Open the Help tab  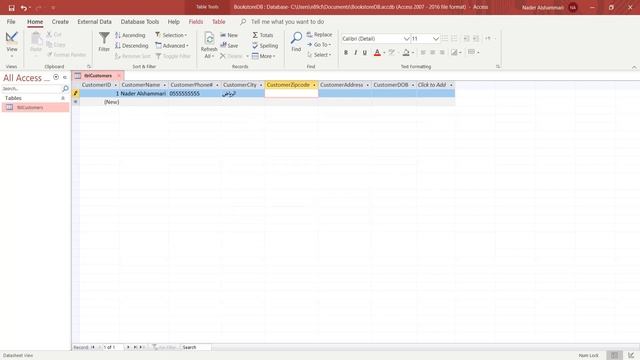pos(173,22)
